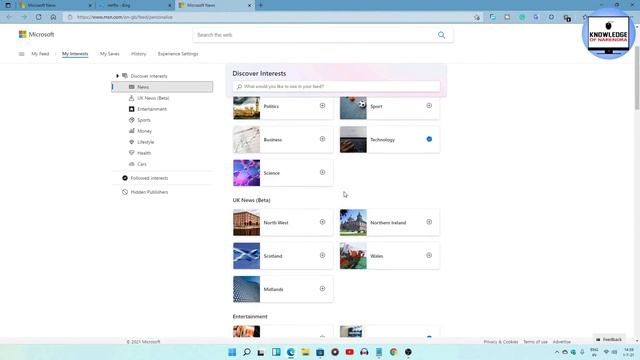Collapse the Discover Interests tree
Screen dimensions: 640x360
click(117, 76)
